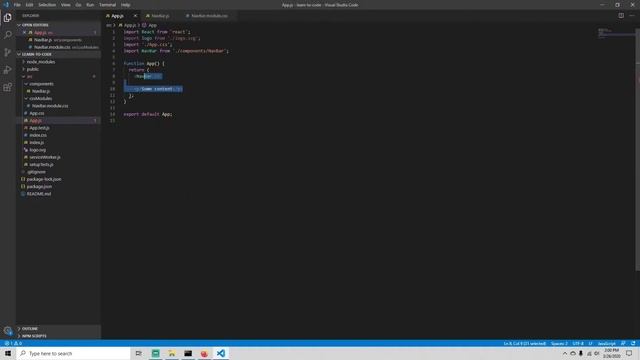
Task: Open App.test.js in the file tree
Action: click(x=39, y=128)
